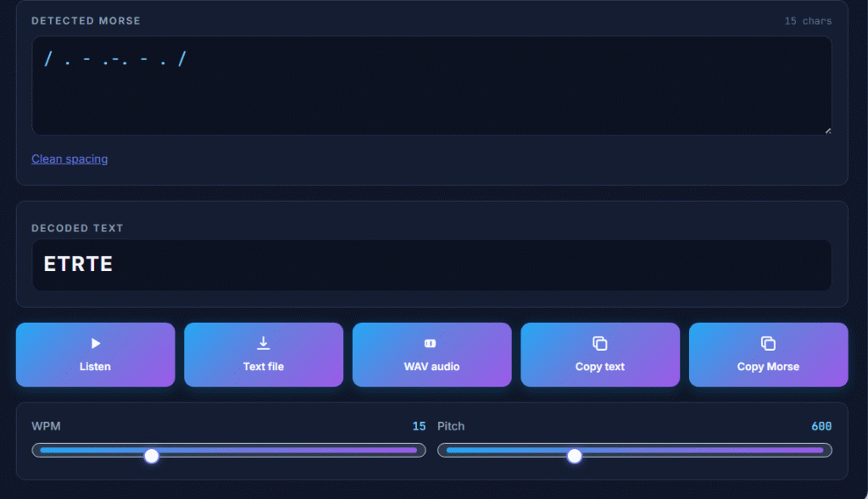This screenshot has width=868, height=499.
Task: Click the WPM slider handle
Action: point(152,456)
